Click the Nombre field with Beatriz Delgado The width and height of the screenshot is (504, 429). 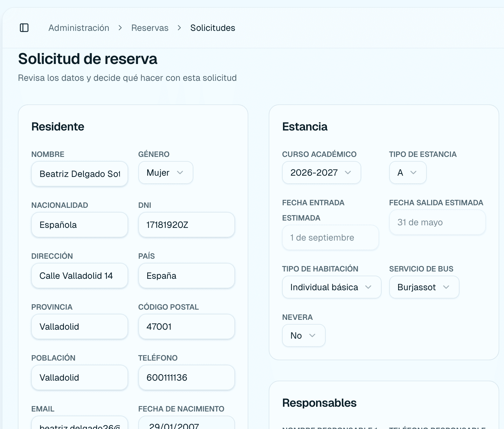[79, 174]
